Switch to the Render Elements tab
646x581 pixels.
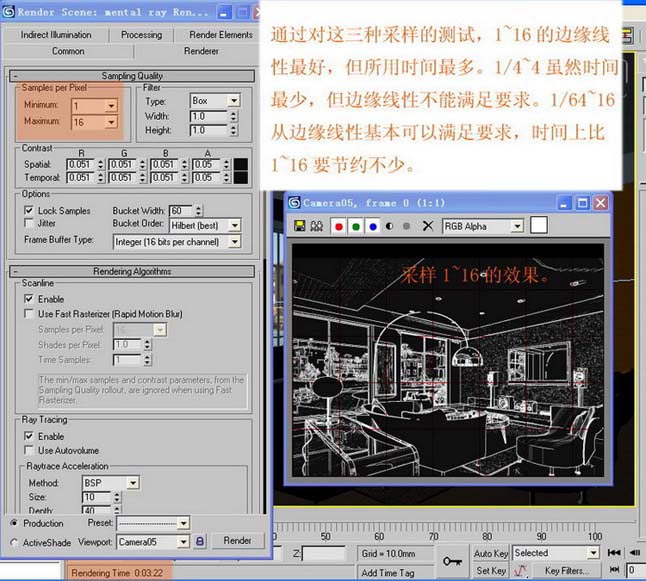click(221, 35)
